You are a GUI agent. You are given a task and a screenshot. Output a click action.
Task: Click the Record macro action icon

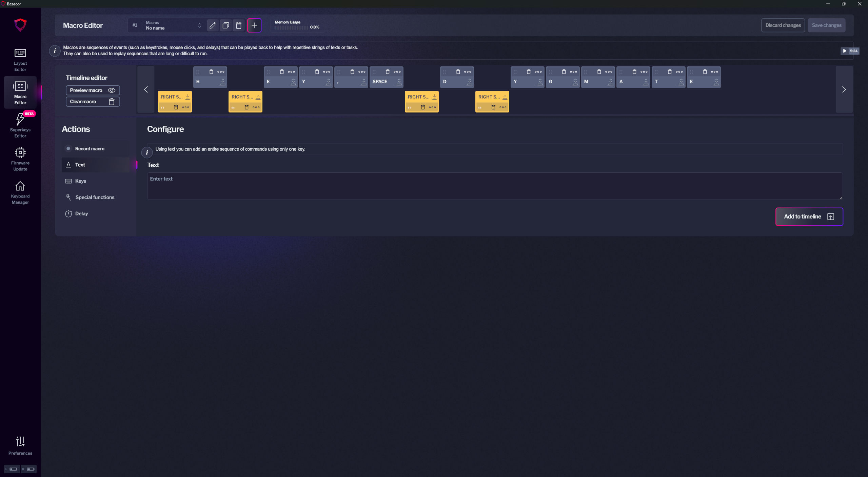68,148
